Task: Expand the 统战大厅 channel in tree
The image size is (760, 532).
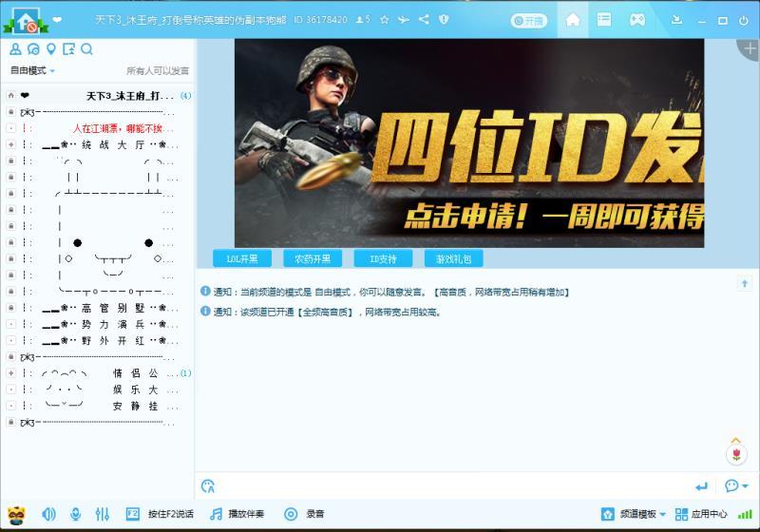Action: coord(10,144)
